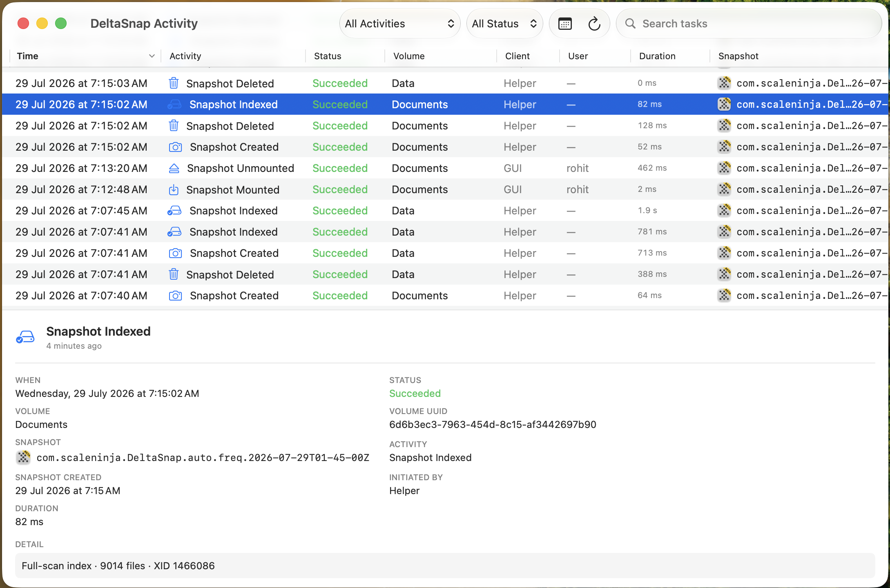
Task: Click snapshot icon in the 1.9 s duration row
Action: pos(724,211)
